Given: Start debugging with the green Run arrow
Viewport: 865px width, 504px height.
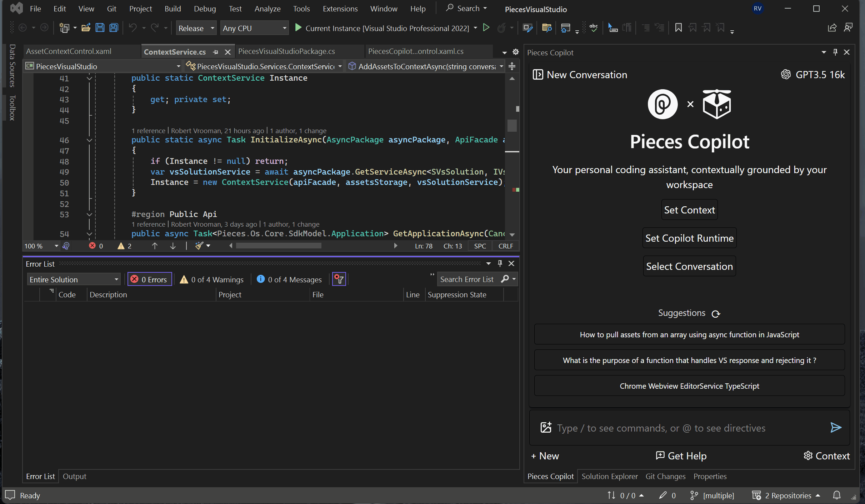Looking at the screenshot, I should point(486,27).
